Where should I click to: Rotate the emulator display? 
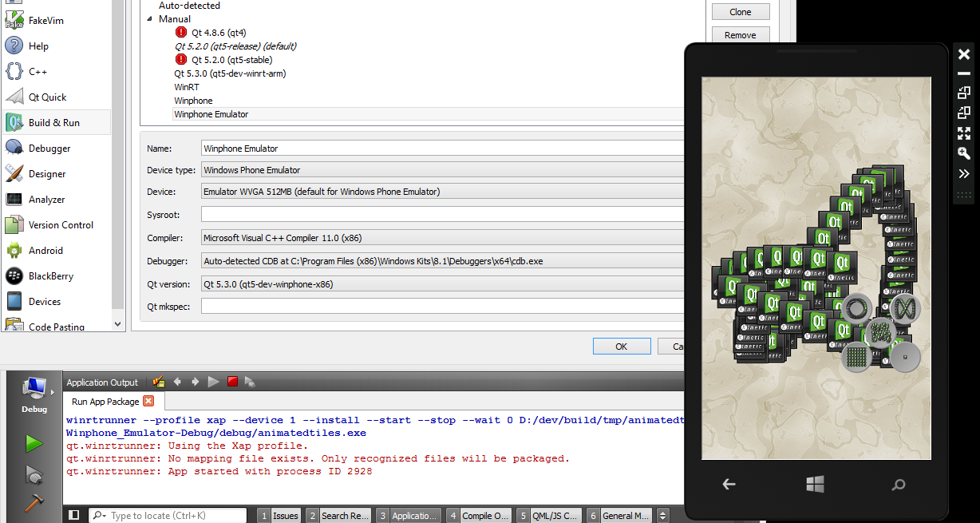pos(963,93)
